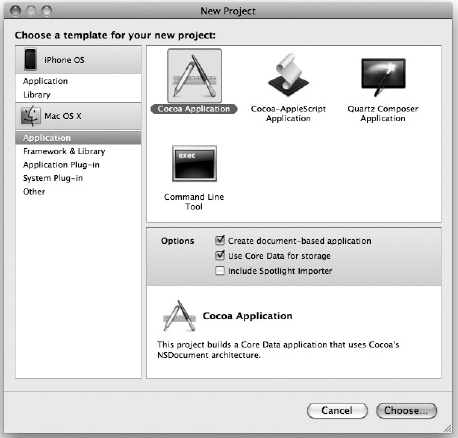Select Application Plug-in category
The height and width of the screenshot is (438, 458).
coord(78,165)
